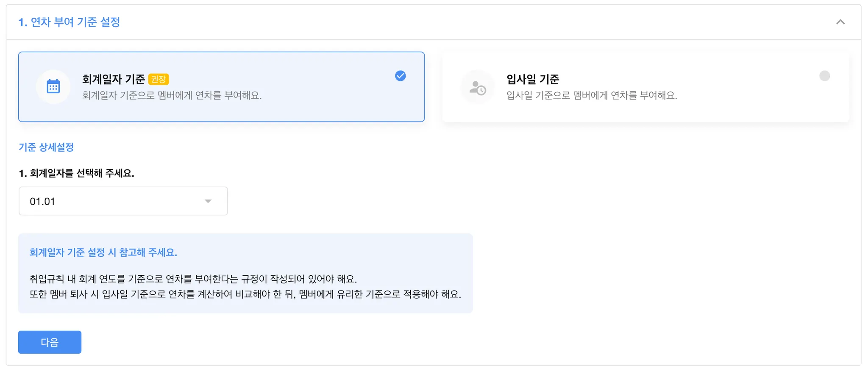Click the 기준 상세설정 heading

[46, 147]
